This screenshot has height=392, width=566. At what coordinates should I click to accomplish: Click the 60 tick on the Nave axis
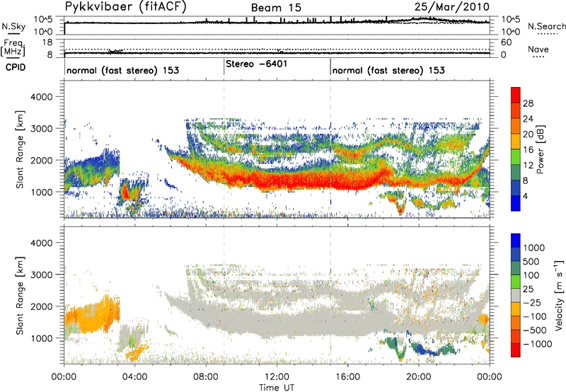(506, 42)
